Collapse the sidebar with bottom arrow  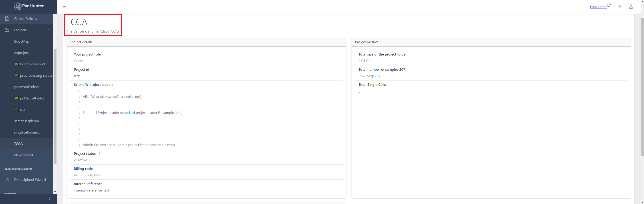[x=50, y=199]
